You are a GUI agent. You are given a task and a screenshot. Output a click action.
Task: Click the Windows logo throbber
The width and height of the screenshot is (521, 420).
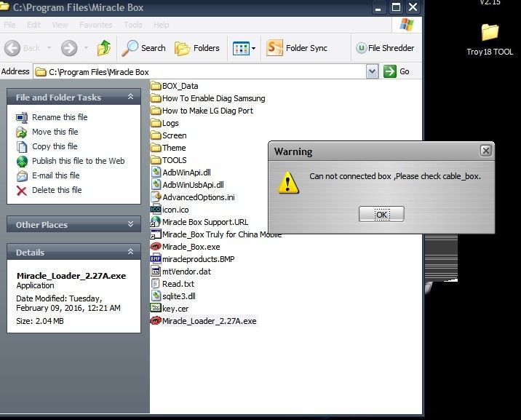407,25
